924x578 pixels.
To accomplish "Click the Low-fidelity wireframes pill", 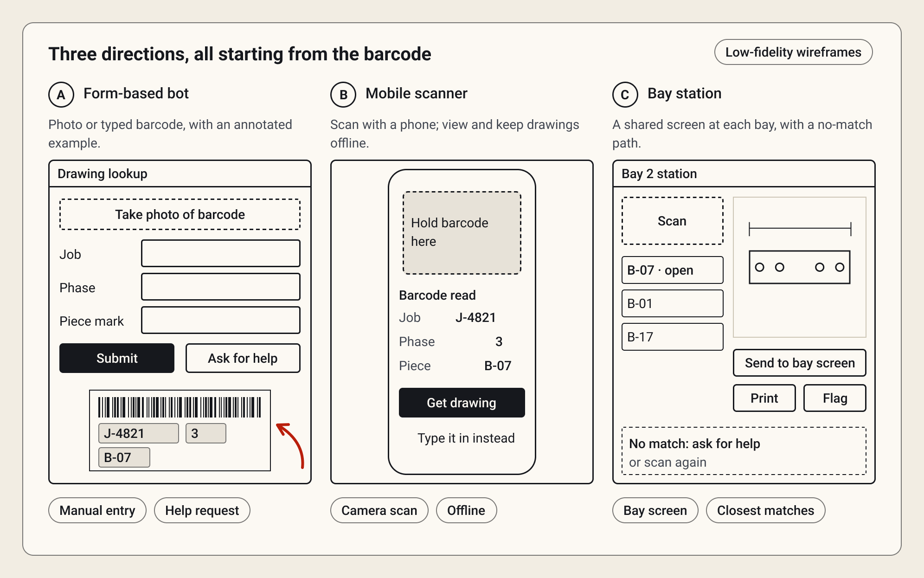I will click(793, 52).
